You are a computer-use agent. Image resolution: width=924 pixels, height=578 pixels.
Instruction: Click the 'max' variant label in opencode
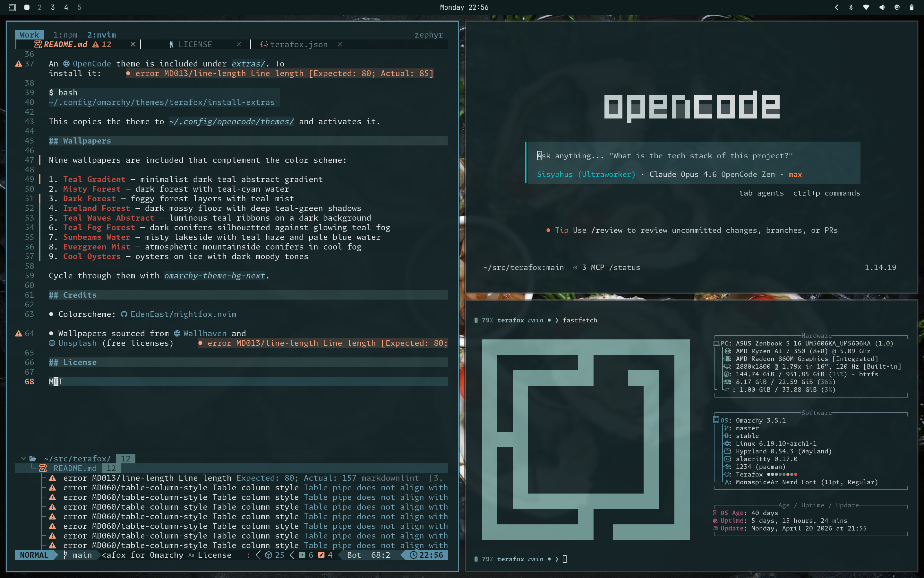(x=795, y=174)
